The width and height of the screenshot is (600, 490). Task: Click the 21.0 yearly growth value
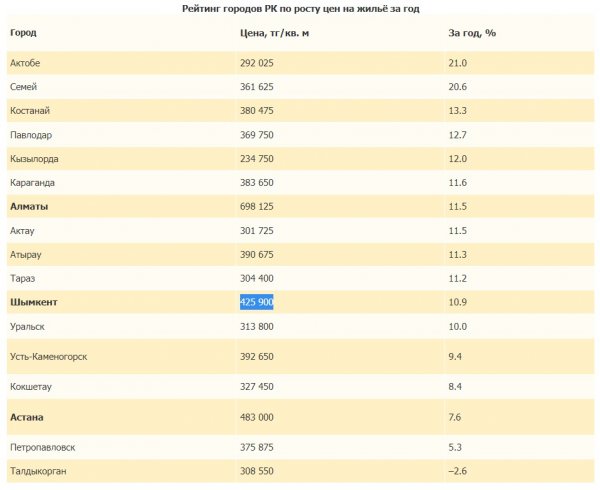458,63
